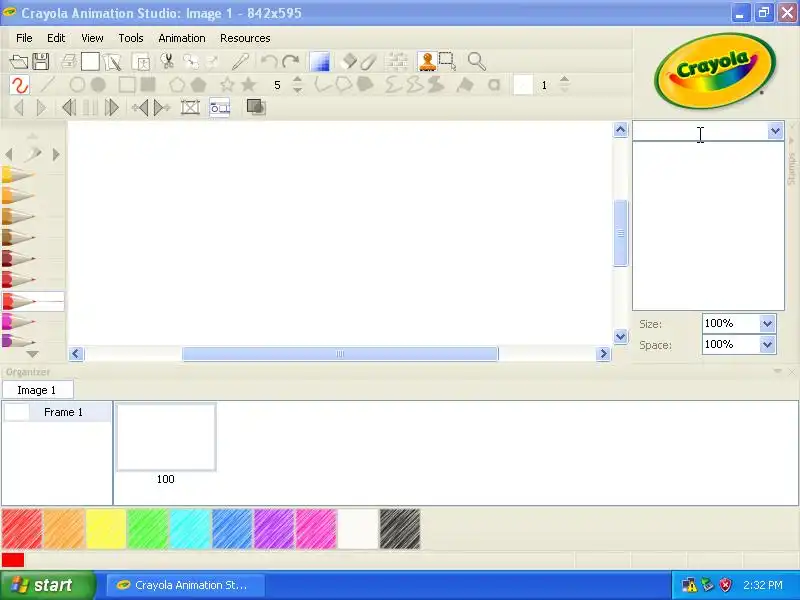Click the blank new image icon
Image resolution: width=800 pixels, height=600 pixels.
[90, 62]
